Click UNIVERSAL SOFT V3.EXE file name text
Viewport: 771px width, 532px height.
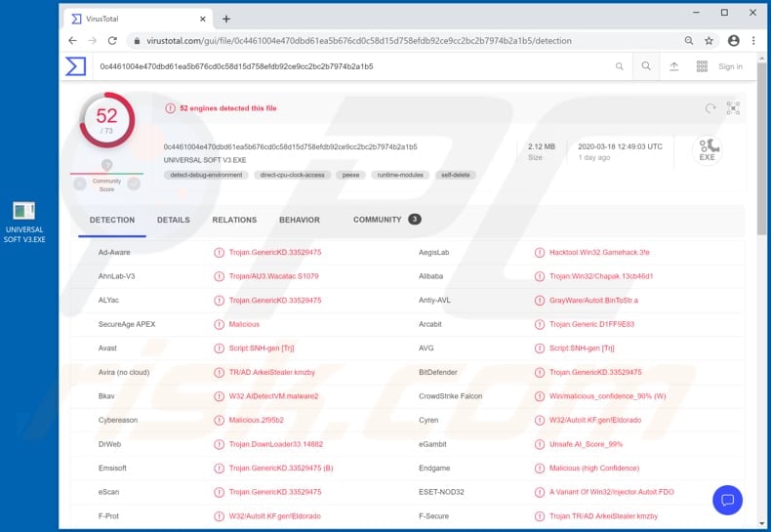[x=205, y=160]
